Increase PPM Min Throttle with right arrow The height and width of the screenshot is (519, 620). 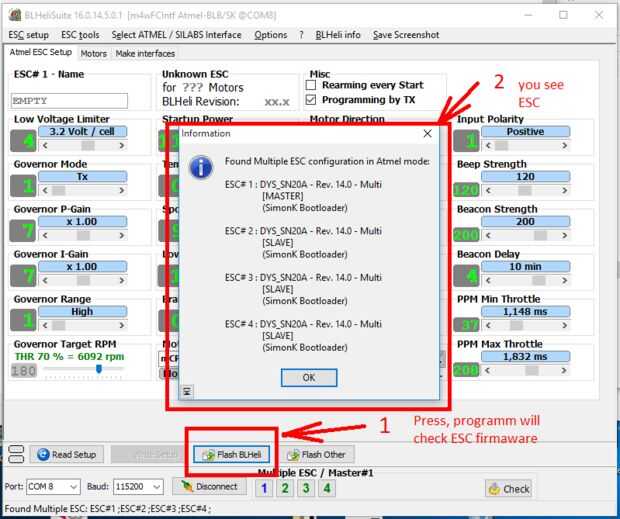[x=565, y=326]
